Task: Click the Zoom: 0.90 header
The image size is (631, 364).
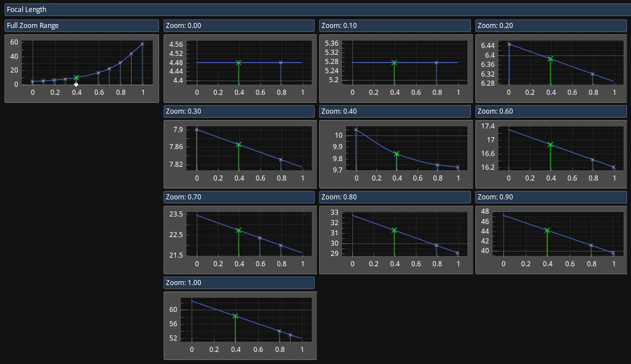Action: 551,197
